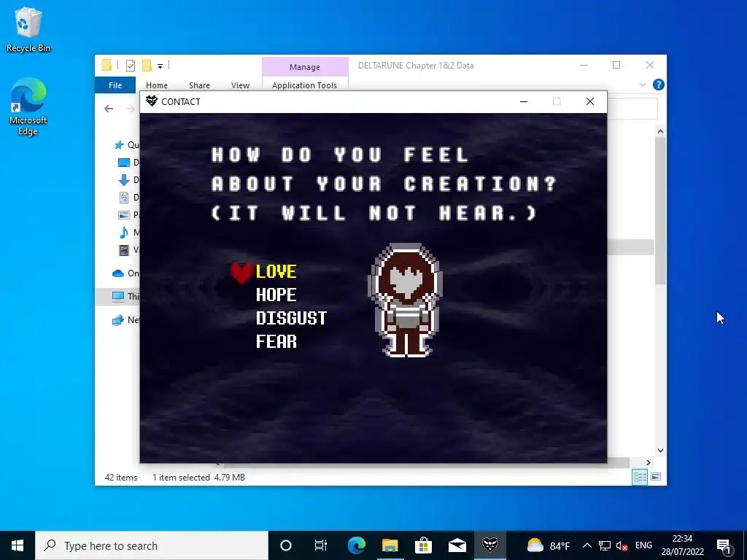
Task: Select the Downloads arrow item in navigation pane
Action: click(x=124, y=180)
